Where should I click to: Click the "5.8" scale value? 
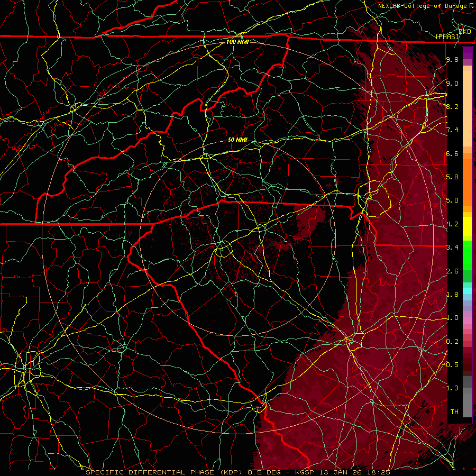[x=452, y=177]
